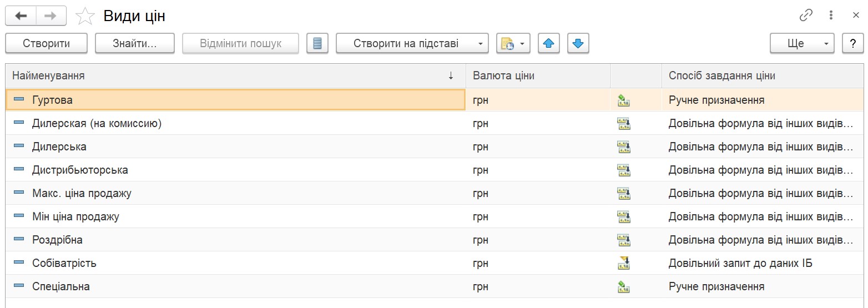The height and width of the screenshot is (308, 868).
Task: Add Види цін to favorites with star
Action: 85,16
